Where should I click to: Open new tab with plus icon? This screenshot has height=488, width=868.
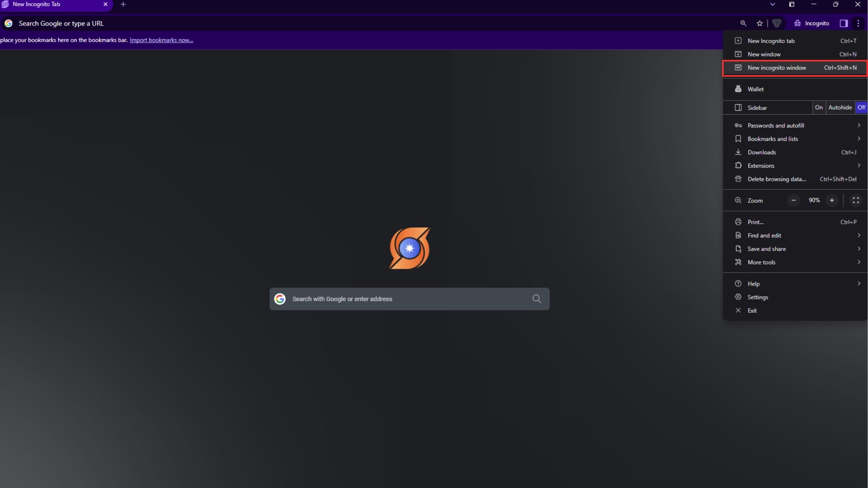(x=123, y=4)
